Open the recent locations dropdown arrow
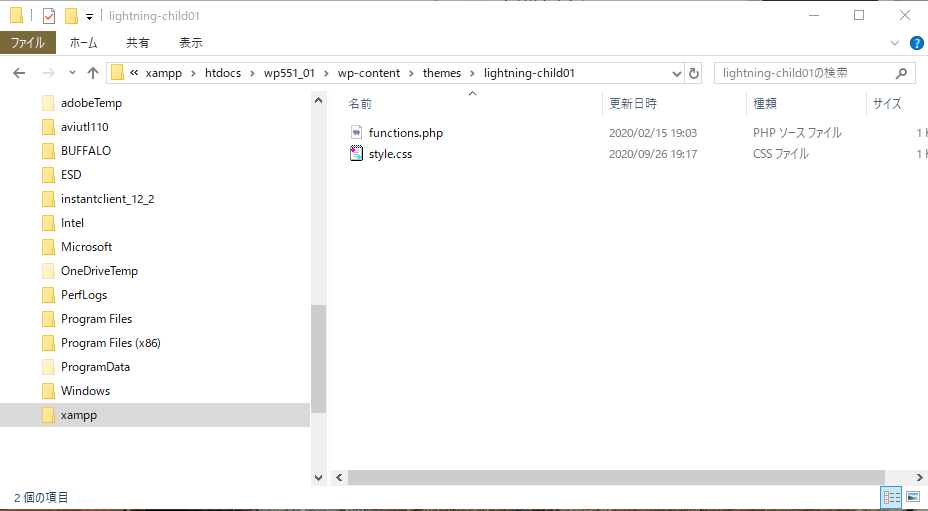The width and height of the screenshot is (928, 511). pyautogui.click(x=72, y=73)
